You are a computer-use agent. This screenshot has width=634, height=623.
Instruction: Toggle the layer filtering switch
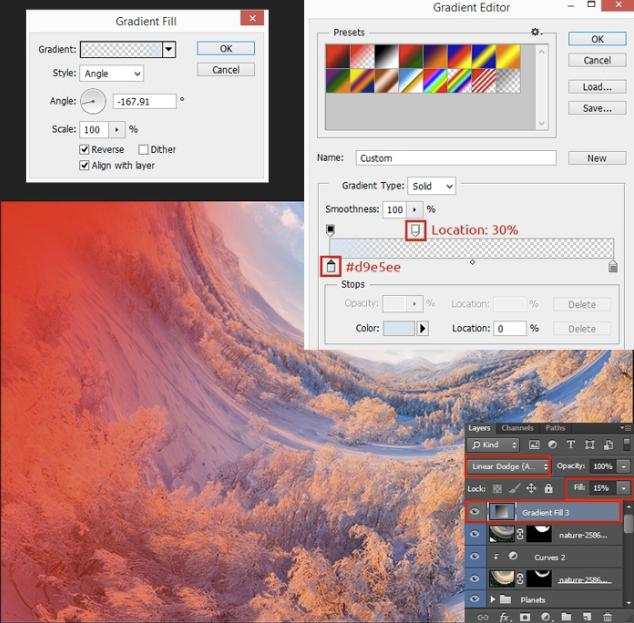pyautogui.click(x=626, y=444)
